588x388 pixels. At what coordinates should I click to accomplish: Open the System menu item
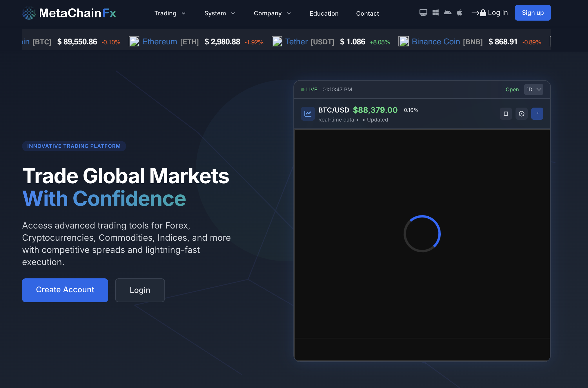pos(219,13)
